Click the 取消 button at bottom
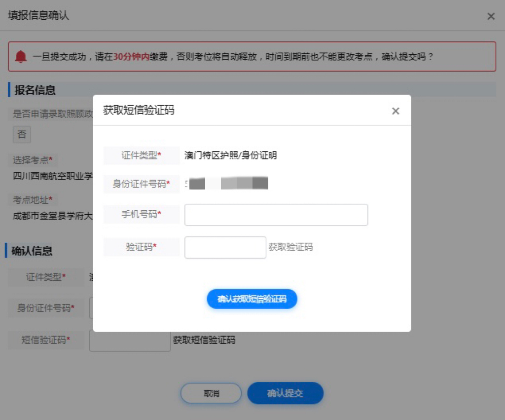 click(x=211, y=393)
